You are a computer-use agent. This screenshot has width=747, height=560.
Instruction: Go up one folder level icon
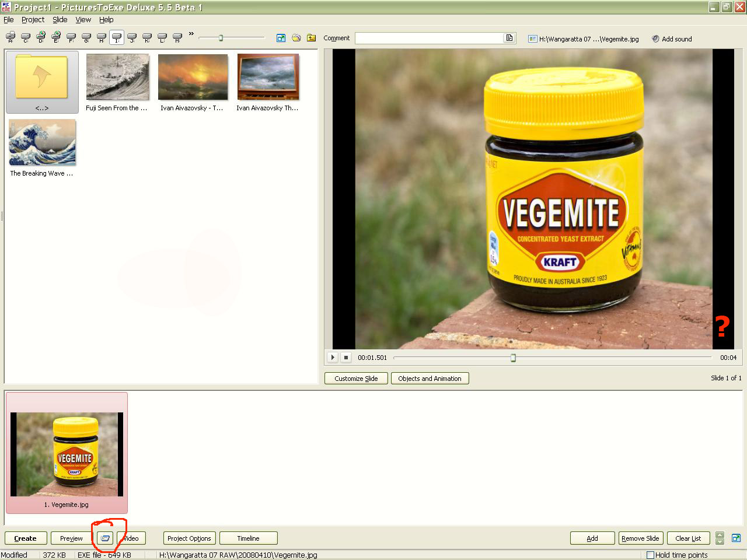tap(312, 38)
